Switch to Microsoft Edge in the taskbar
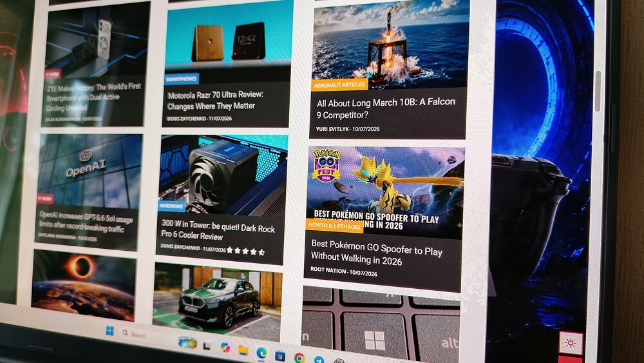Image resolution: width=644 pixels, height=363 pixels. pyautogui.click(x=261, y=353)
